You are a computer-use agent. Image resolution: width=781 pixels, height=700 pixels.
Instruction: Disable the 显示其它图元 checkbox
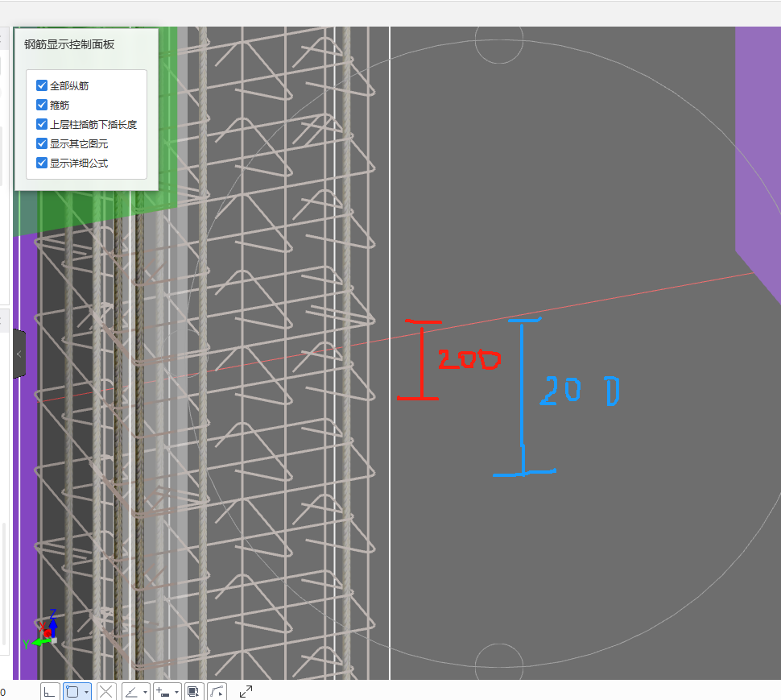[x=42, y=144]
